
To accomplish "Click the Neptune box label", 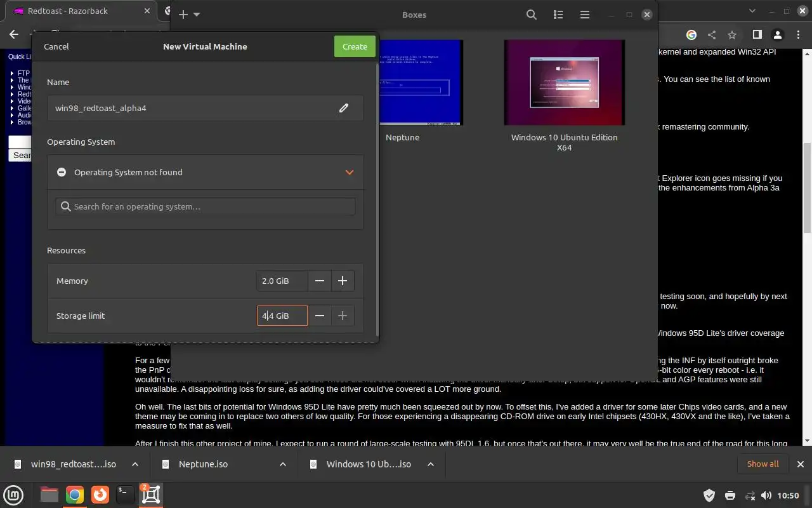I will click(x=402, y=137).
